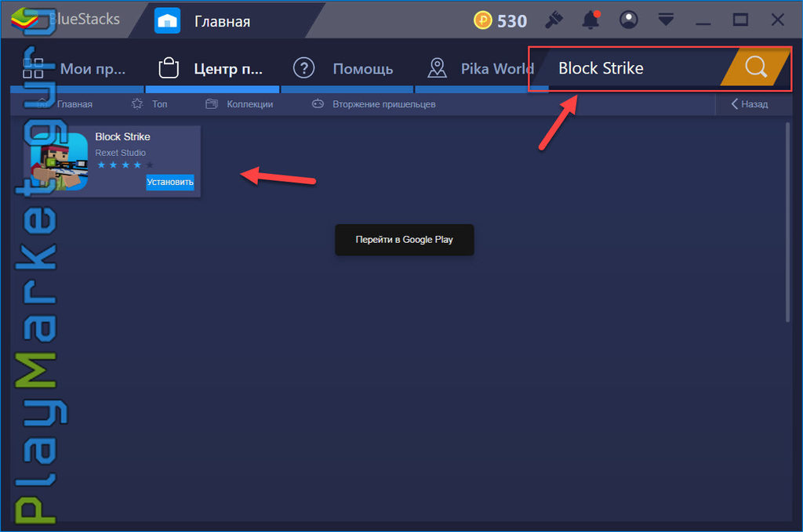Click the 530 points counter
803x532 pixels.
512,21
